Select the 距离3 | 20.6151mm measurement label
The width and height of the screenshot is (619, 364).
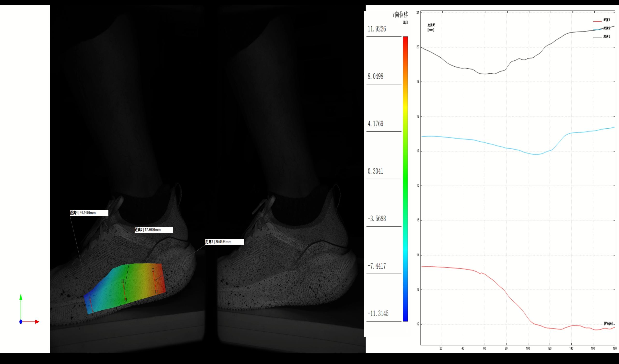(x=225, y=242)
